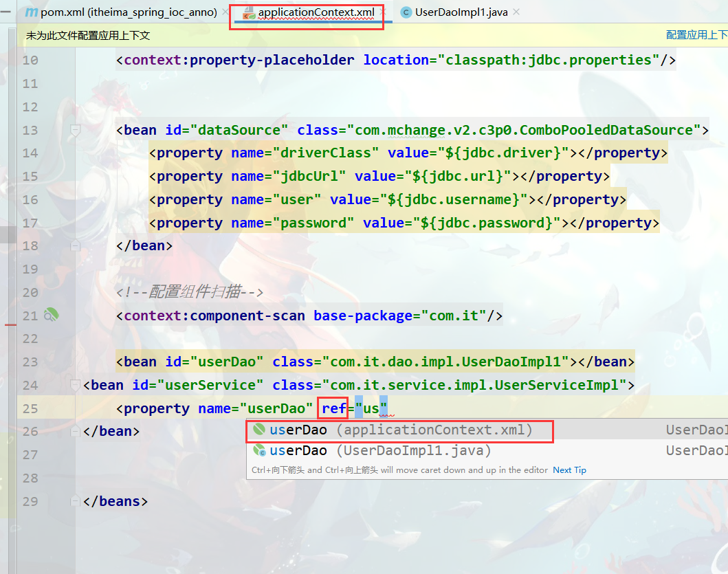The image size is (728, 574).
Task: Click the red error stripe mark near line 21
Action: pos(10,325)
